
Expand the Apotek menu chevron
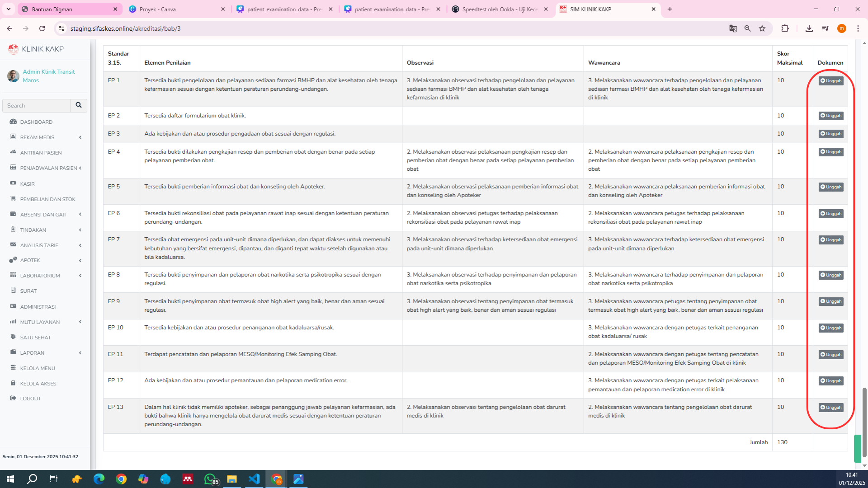pyautogui.click(x=80, y=260)
